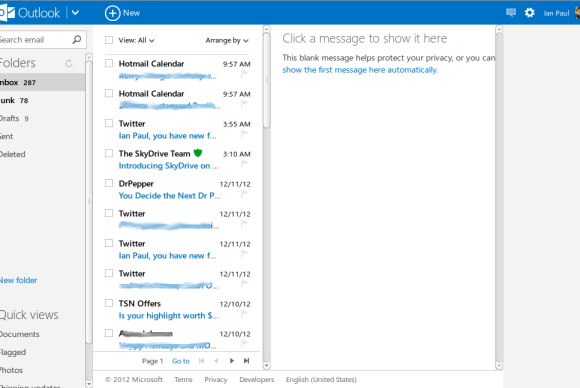Flag the DrPepper message

pyautogui.click(x=245, y=193)
